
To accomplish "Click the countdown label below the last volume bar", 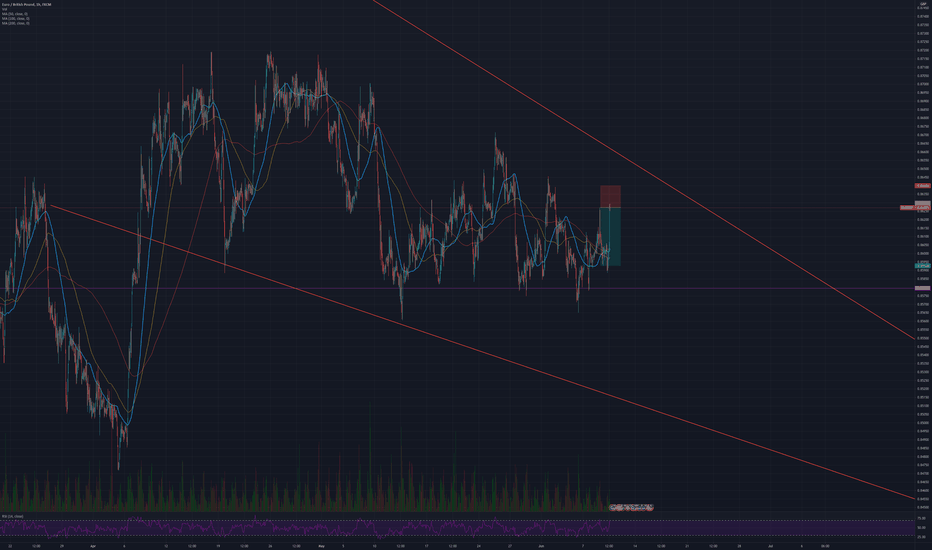I will (x=631, y=507).
